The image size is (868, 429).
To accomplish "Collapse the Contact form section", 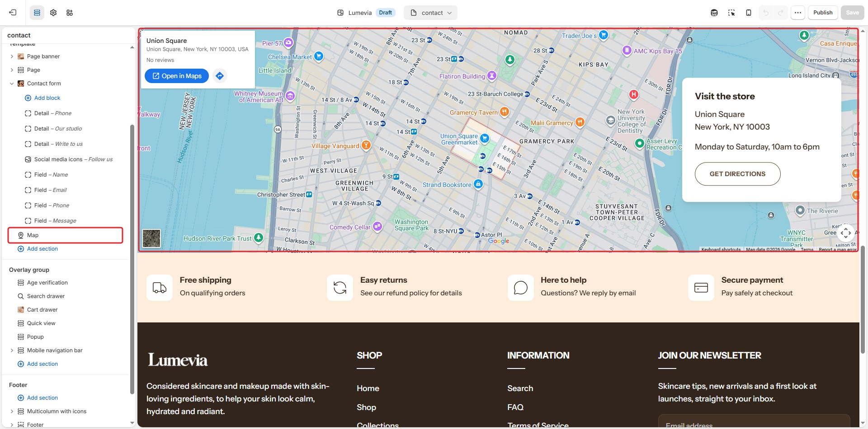I will pos(12,84).
